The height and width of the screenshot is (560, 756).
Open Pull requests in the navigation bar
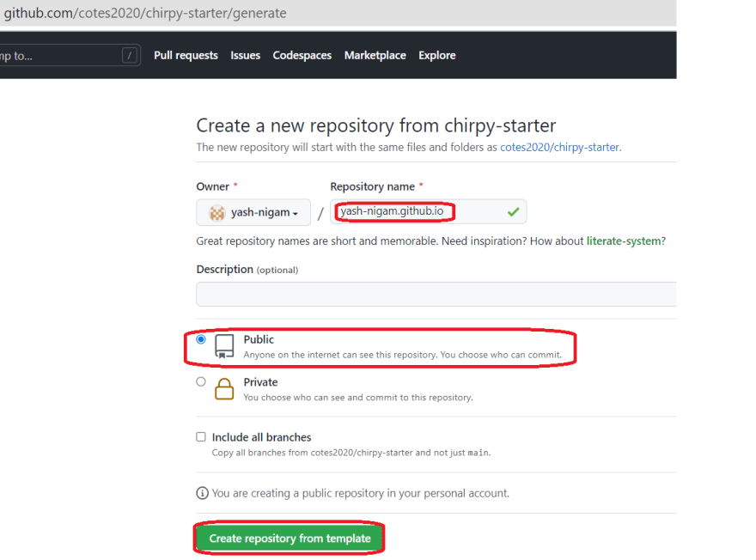coord(186,56)
